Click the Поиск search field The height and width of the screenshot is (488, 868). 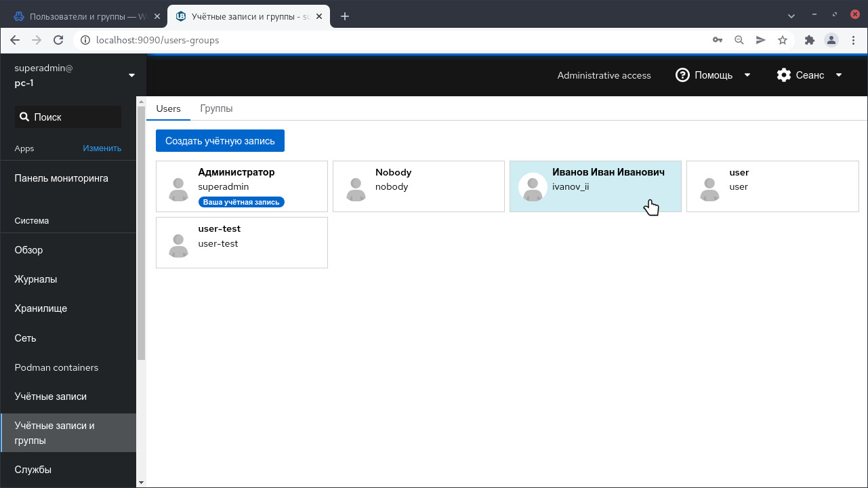pos(68,117)
